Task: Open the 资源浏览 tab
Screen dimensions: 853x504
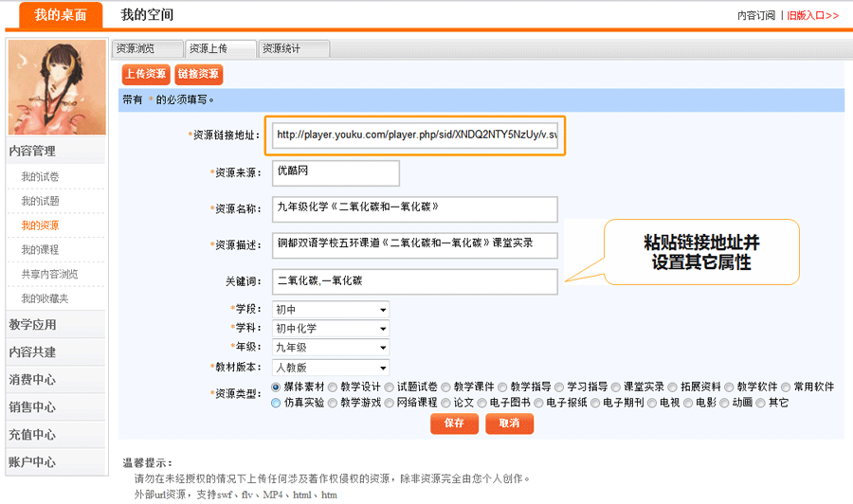Action: pyautogui.click(x=147, y=49)
